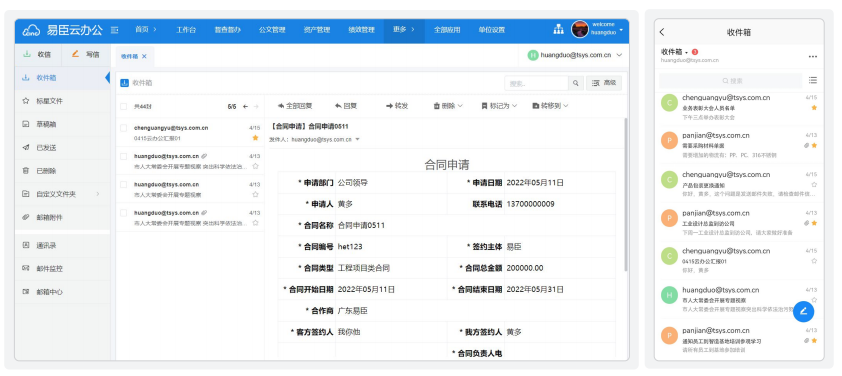Open 标星文件 starred folder in sidebar
842x376 pixels.
point(62,101)
